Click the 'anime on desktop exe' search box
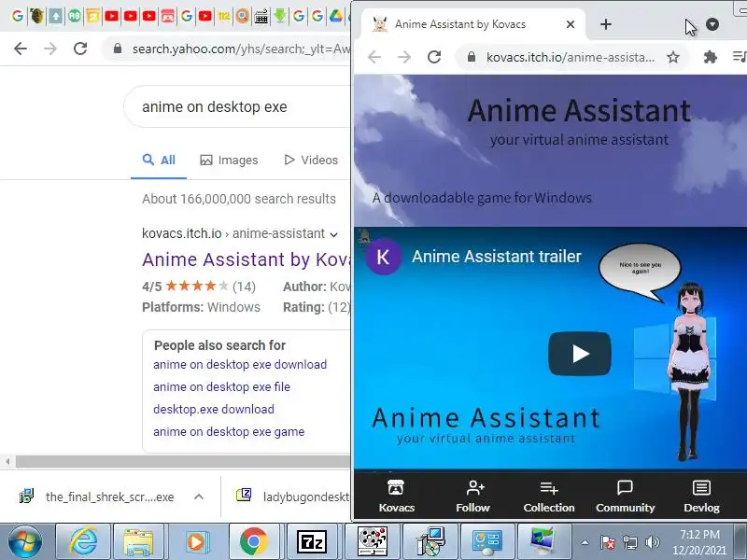Viewport: 747px width, 560px height. pyautogui.click(x=238, y=106)
